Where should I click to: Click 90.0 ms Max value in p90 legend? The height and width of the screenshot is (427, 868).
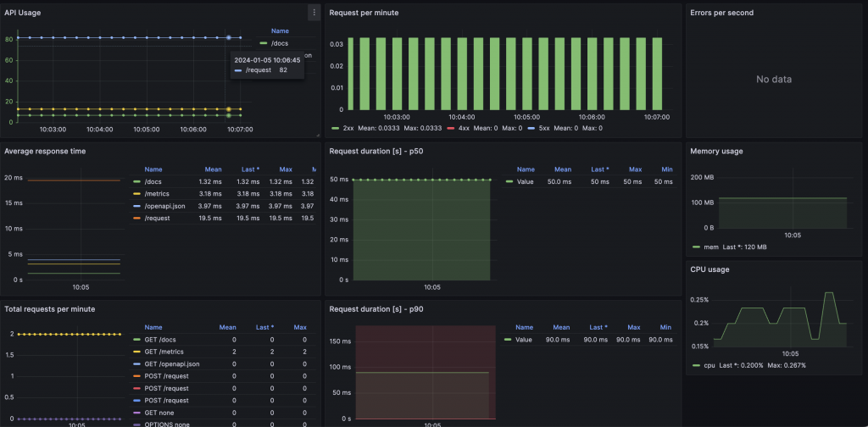(x=629, y=340)
